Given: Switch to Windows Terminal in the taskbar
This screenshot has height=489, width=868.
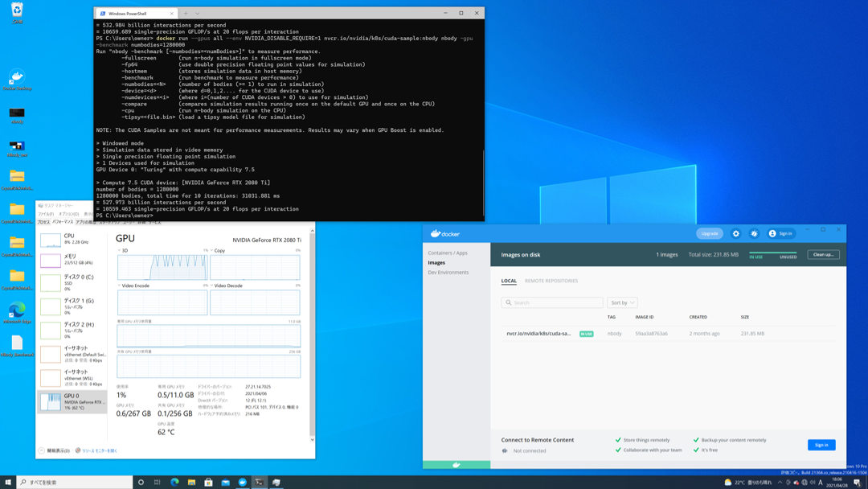Looking at the screenshot, I should pos(259,482).
